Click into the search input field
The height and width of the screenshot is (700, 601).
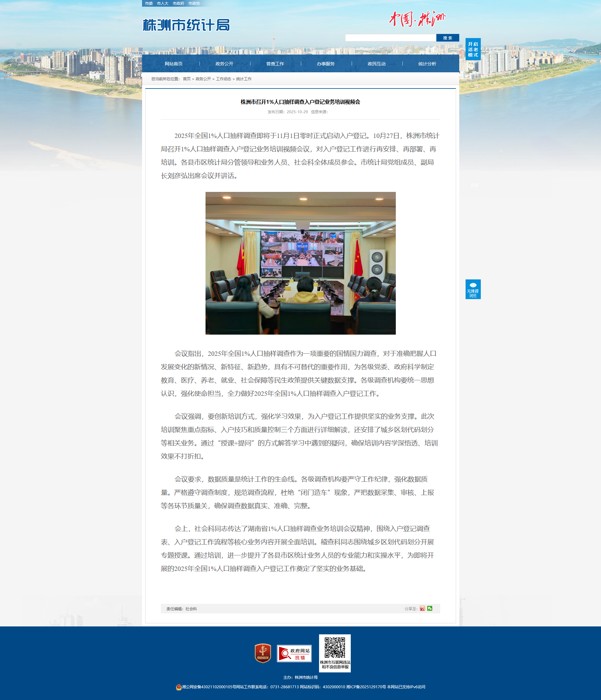390,38
